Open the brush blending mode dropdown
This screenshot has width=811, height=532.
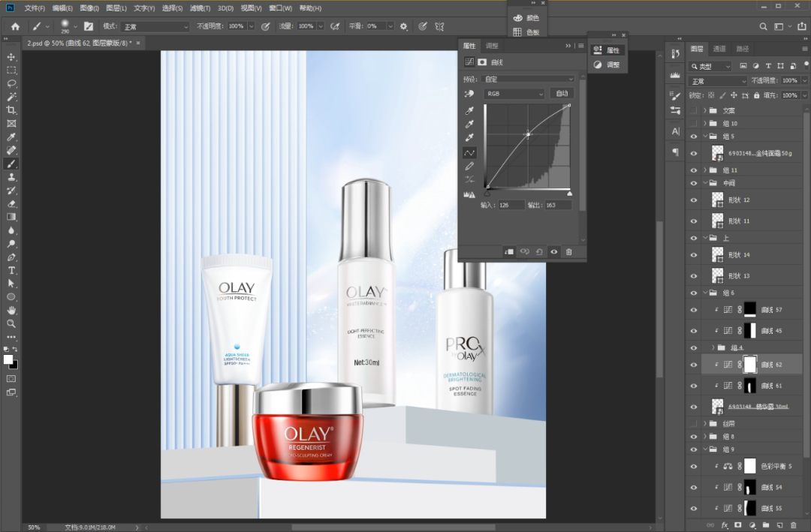point(155,26)
